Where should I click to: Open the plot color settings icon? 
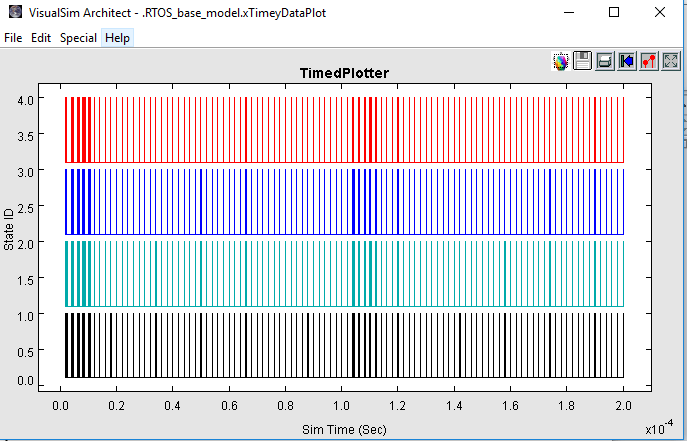pos(561,62)
